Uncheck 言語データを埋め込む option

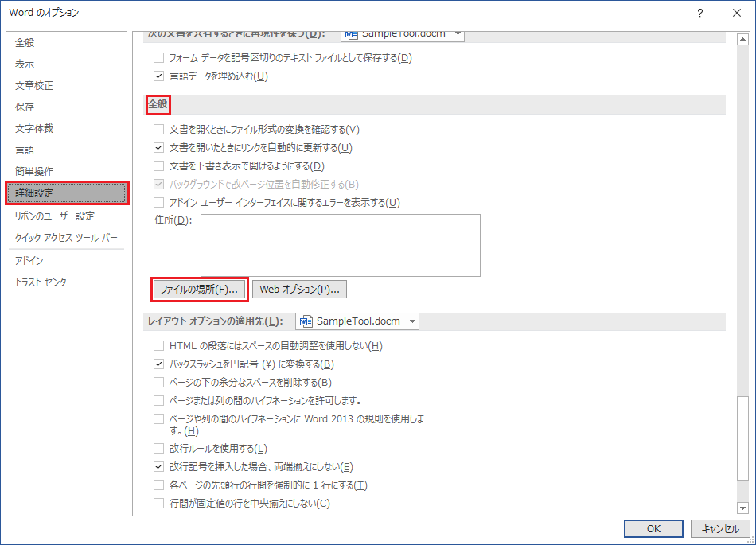(158, 76)
